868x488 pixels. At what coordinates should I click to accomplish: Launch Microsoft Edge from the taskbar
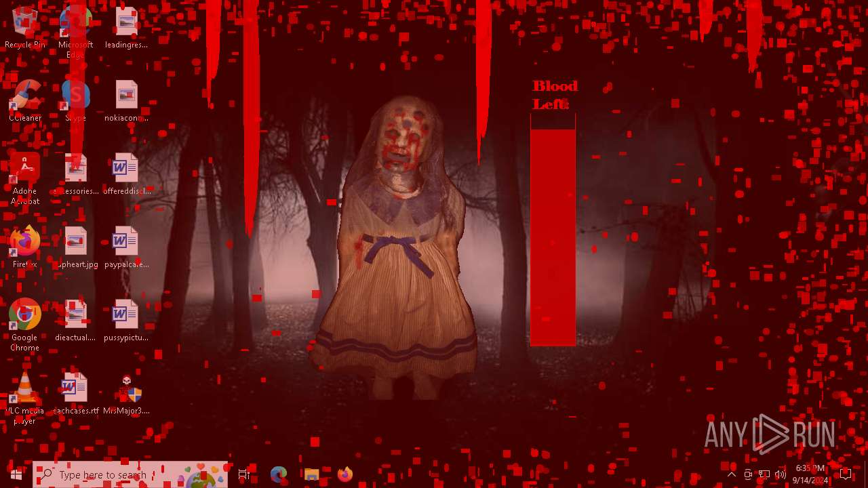click(278, 474)
